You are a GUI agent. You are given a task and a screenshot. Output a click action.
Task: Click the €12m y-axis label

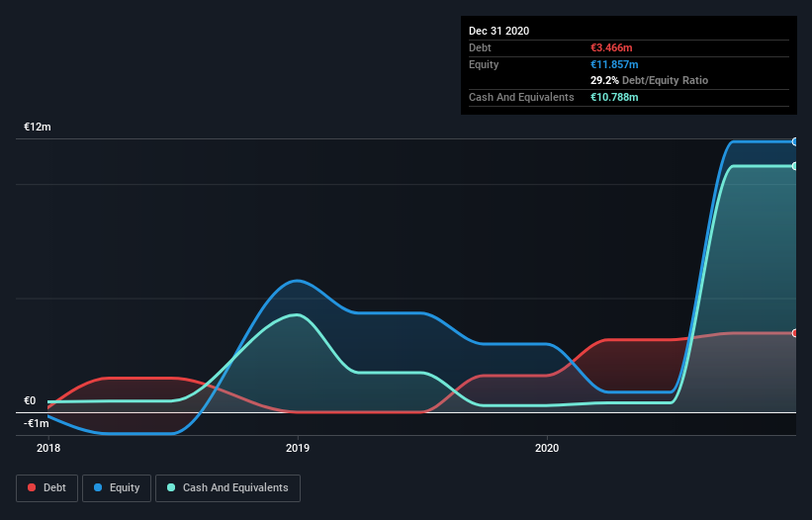click(38, 127)
